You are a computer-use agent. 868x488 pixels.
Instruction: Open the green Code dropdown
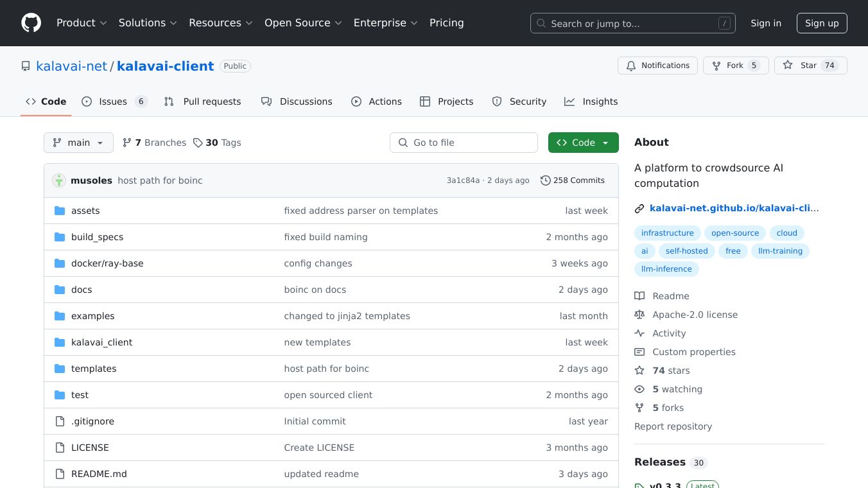tap(583, 143)
